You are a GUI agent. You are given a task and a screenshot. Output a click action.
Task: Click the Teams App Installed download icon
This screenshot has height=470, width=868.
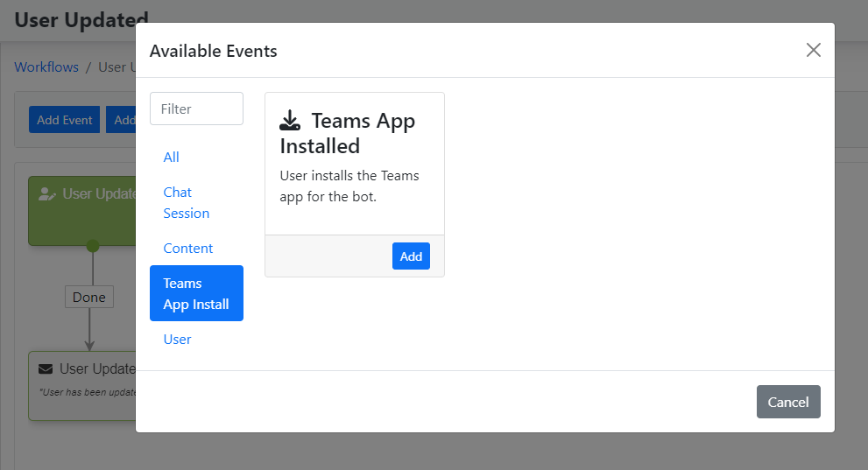click(290, 120)
